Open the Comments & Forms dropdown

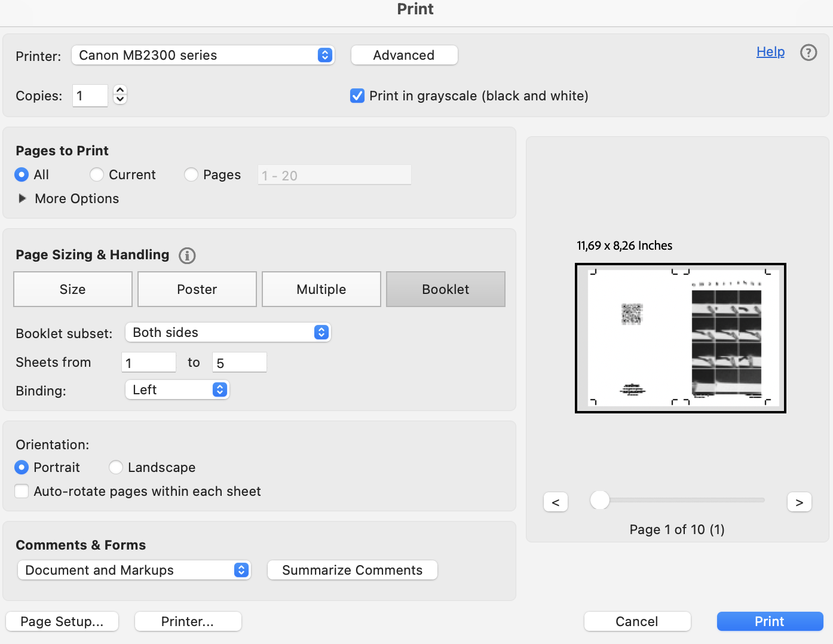(134, 570)
